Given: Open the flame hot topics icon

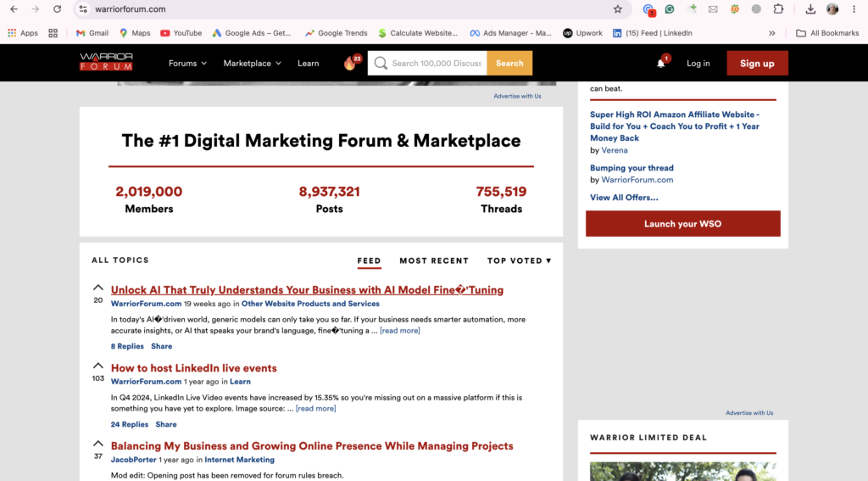Looking at the screenshot, I should pos(350,63).
